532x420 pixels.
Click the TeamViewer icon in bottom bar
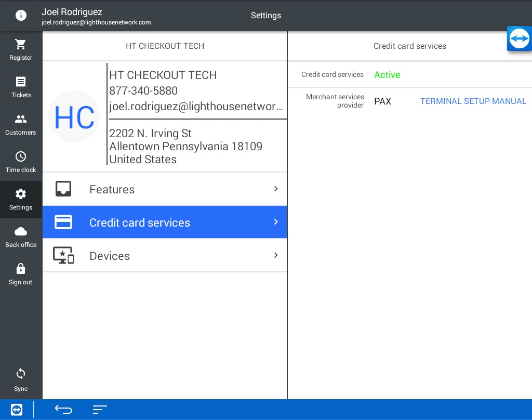click(17, 410)
